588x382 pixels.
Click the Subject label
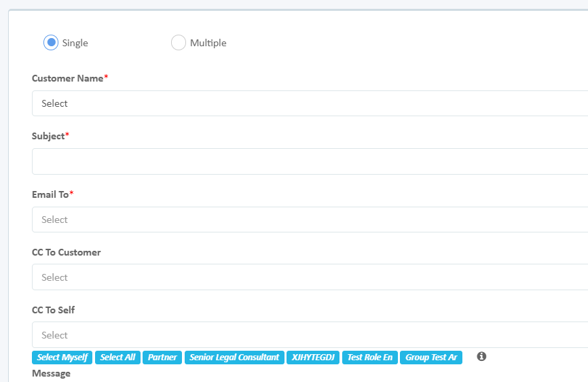coord(48,136)
